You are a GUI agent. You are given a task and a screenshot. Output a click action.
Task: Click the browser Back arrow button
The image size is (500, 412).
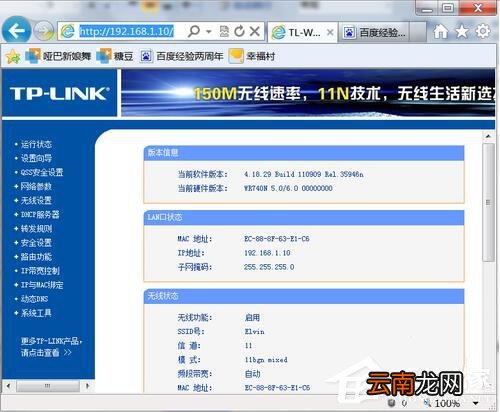point(17,31)
